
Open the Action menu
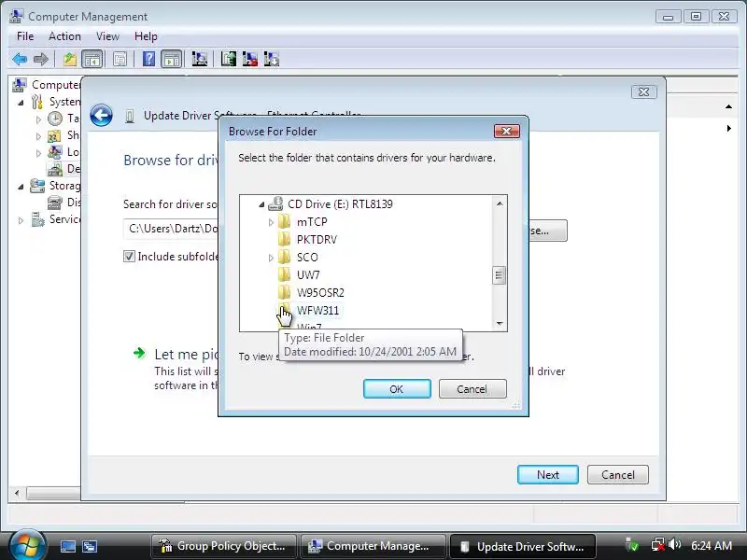(64, 36)
